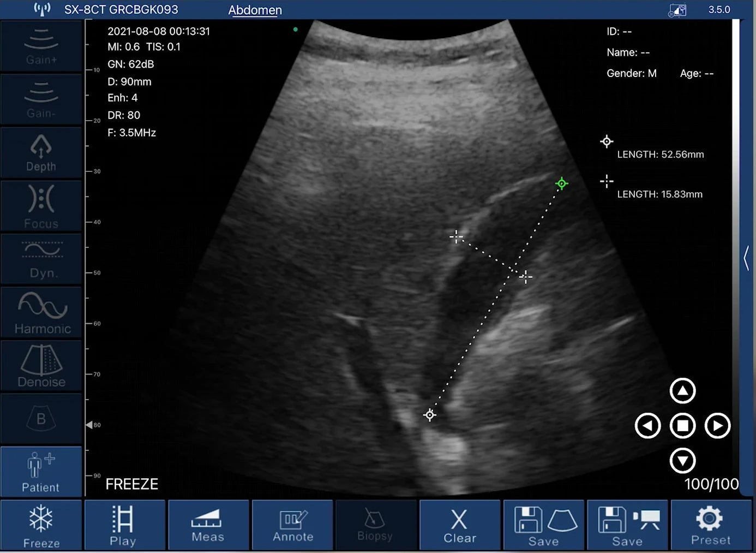The height and width of the screenshot is (553, 756).
Task: Toggle the Denoise filter
Action: click(41, 366)
